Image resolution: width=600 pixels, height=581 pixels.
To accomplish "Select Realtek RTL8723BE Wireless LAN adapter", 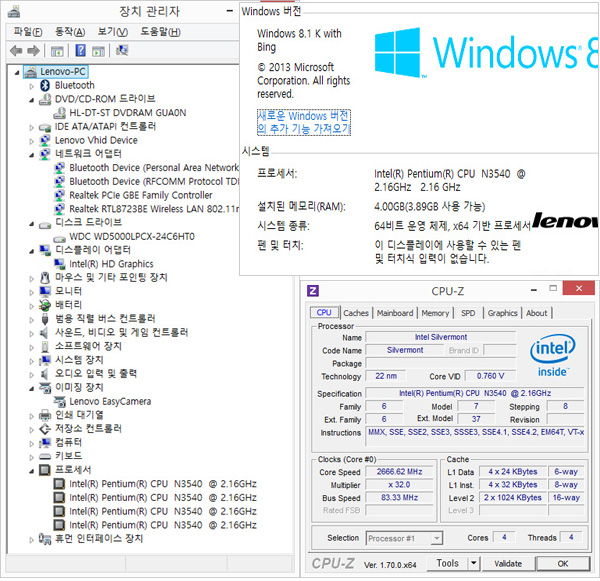I will 154,209.
